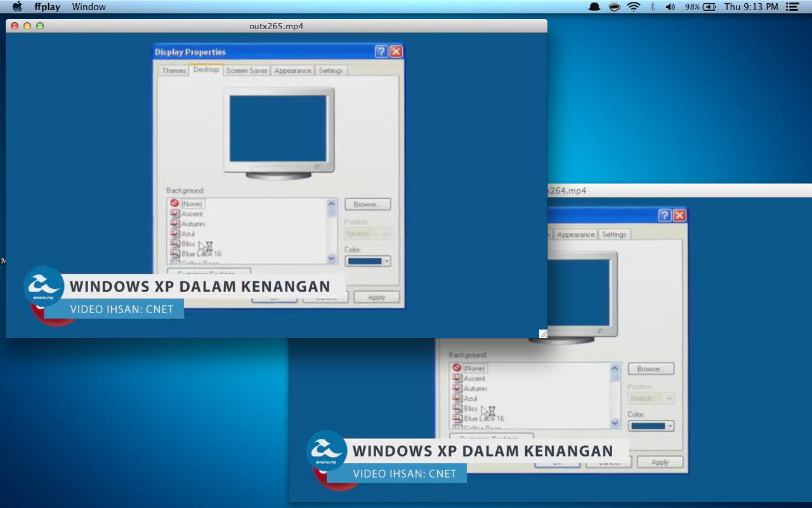Screen dimensions: 812x508
Task: Select the Desktop tab in outx265.mp4 video
Action: pos(206,70)
